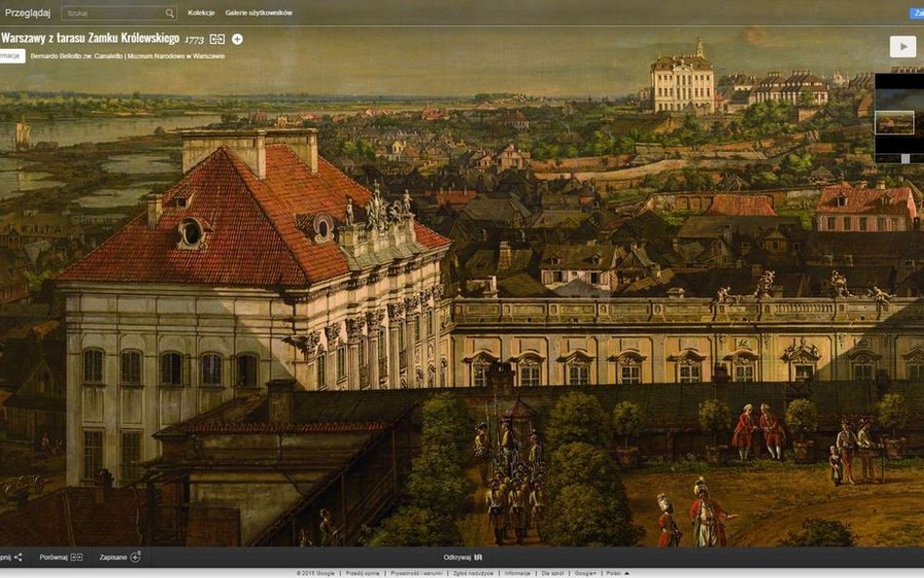Click the search magnifier icon
The width and height of the screenshot is (924, 578).
tap(170, 13)
